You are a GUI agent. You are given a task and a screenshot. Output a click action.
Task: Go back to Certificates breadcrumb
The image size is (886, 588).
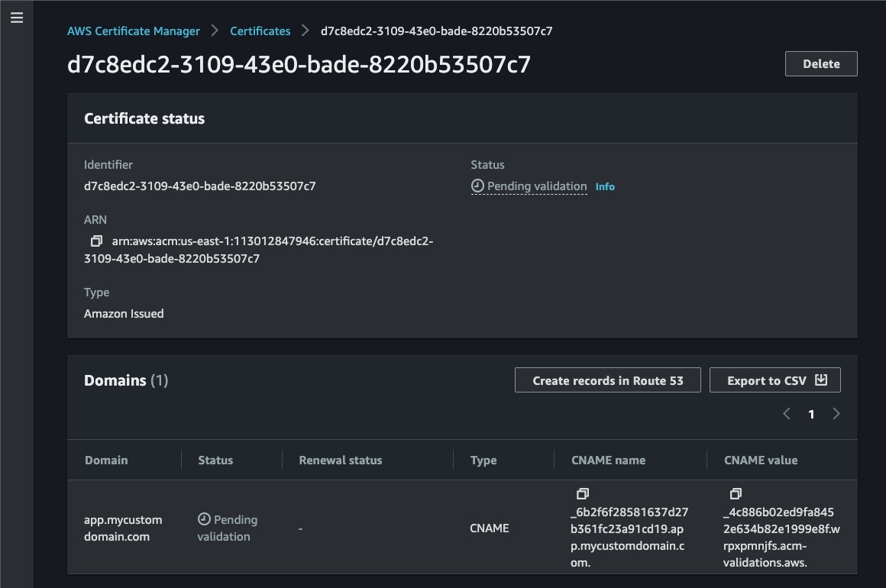pos(260,31)
